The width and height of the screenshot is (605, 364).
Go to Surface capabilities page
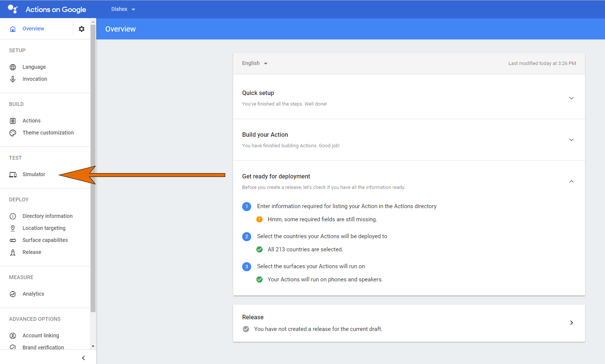45,240
